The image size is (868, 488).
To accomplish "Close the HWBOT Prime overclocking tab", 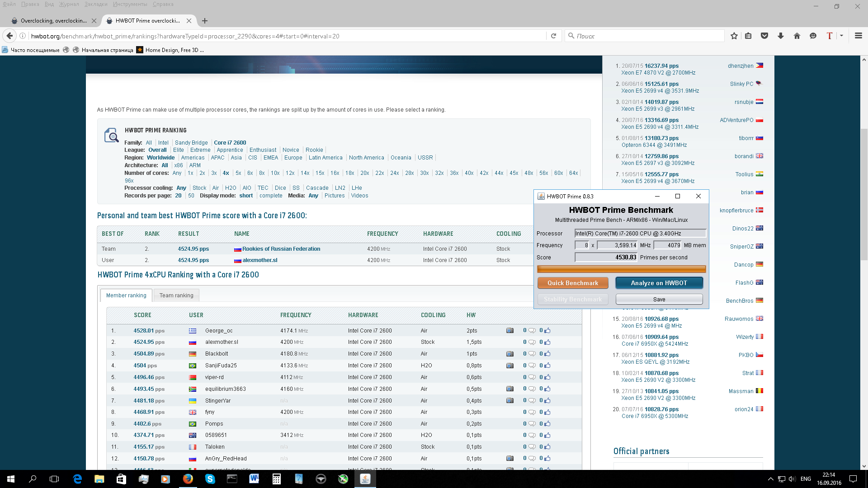I will [189, 21].
